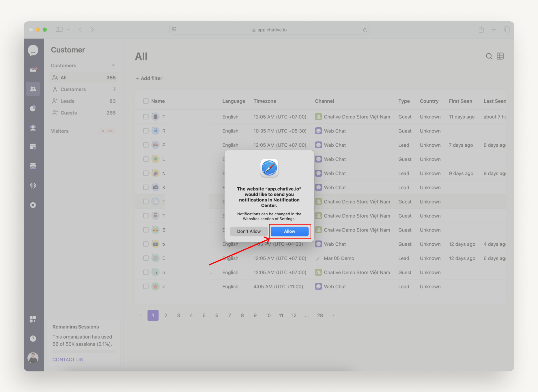This screenshot has height=392, width=538.
Task: Select the Customers people icon in sidebar
Action: click(33, 89)
